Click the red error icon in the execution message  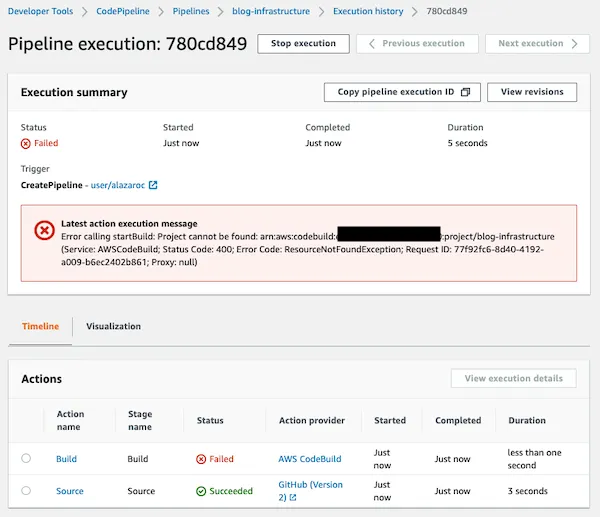point(44,231)
